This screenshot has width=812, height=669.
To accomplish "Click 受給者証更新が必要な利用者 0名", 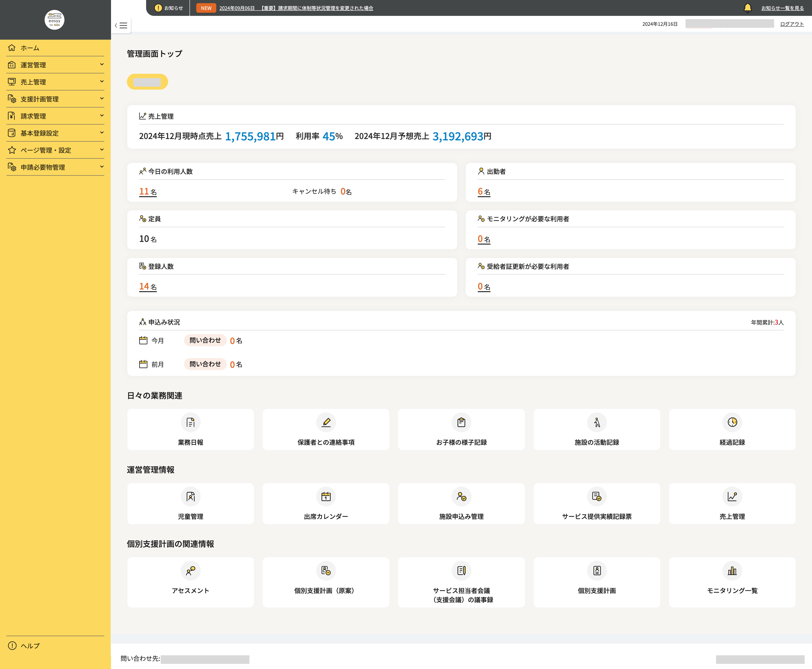I will click(x=484, y=286).
